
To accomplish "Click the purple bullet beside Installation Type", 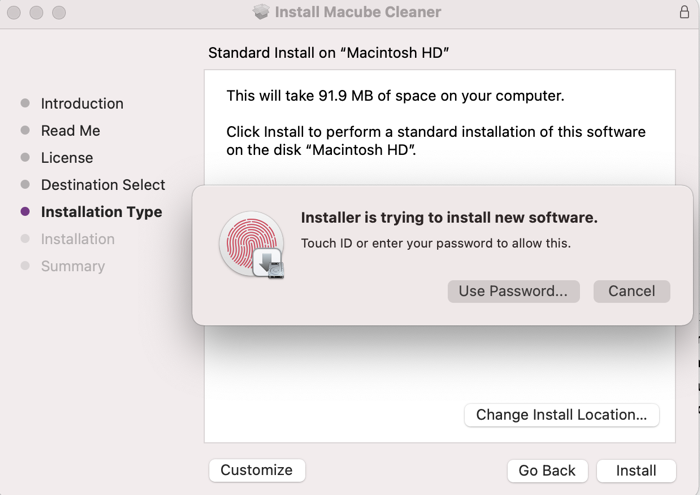I will (25, 212).
